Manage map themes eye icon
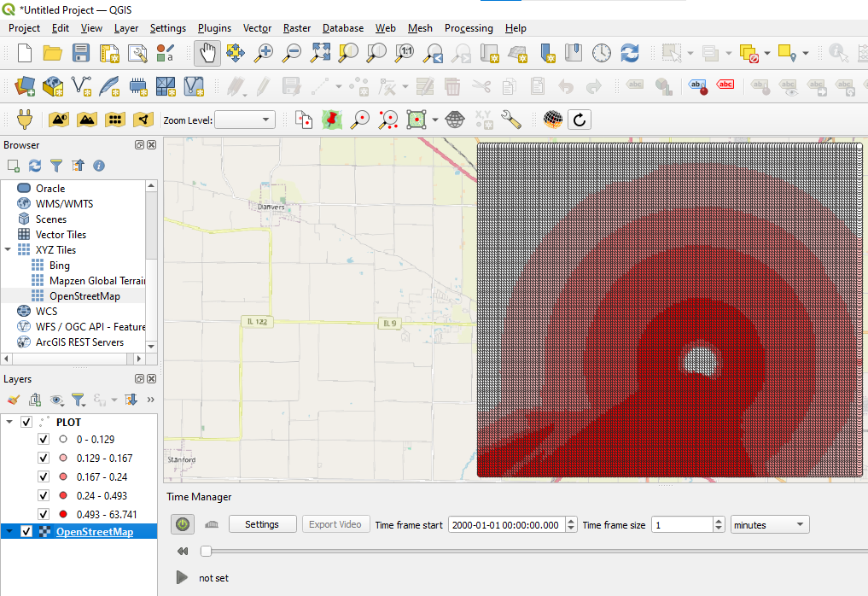This screenshot has height=596, width=868. 56,400
